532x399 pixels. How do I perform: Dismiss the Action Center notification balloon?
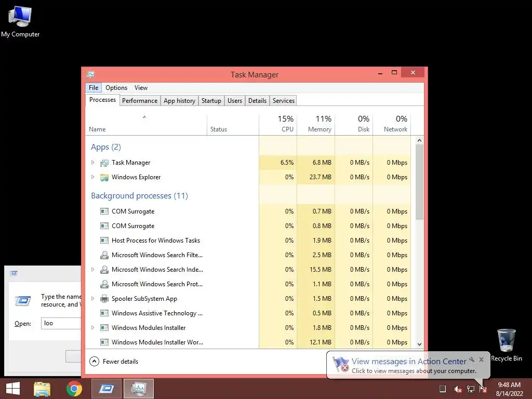click(x=481, y=360)
